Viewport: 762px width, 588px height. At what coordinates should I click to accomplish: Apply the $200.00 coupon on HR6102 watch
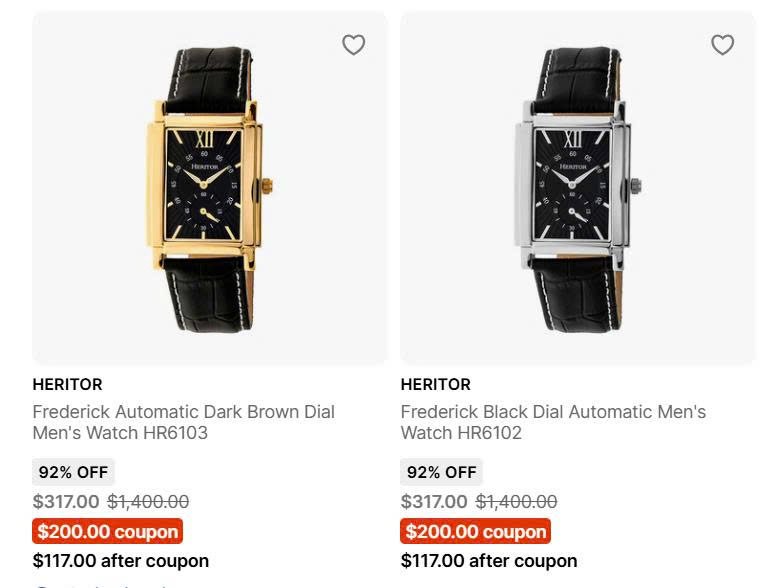[476, 531]
